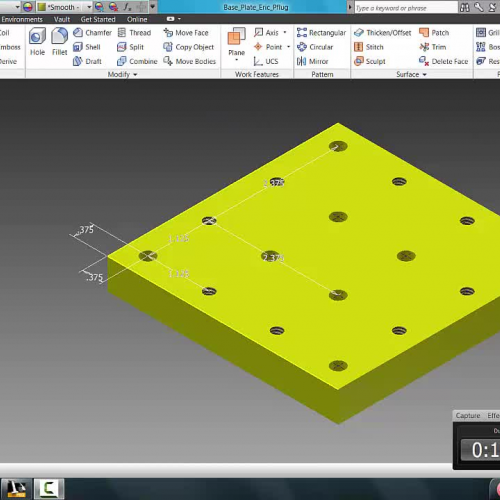500x500 pixels.
Task: Click the Base_Plate_Eric_Pflug title text
Action: pos(256,7)
